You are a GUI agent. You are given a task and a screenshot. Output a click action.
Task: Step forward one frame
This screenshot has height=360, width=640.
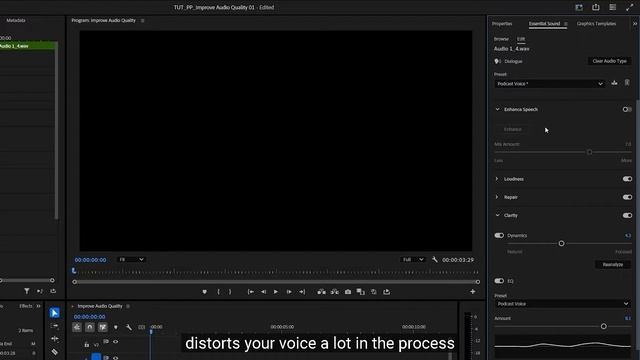click(289, 292)
